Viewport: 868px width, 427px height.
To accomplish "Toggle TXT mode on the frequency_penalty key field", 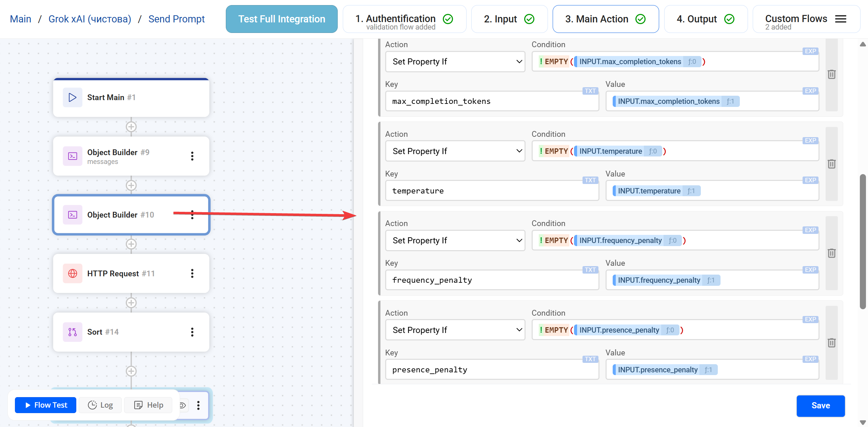I will pyautogui.click(x=590, y=270).
